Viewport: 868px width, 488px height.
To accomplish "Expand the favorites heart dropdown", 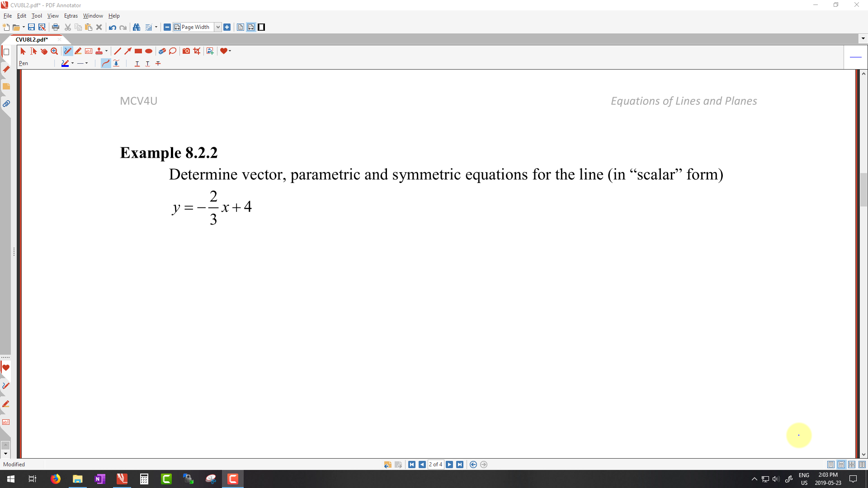I will (x=230, y=51).
